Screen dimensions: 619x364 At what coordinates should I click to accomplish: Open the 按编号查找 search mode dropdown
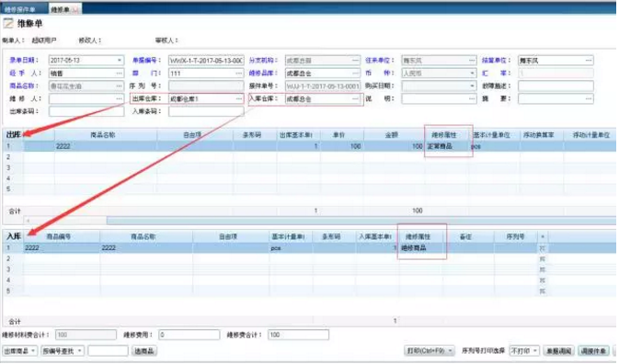63,350
